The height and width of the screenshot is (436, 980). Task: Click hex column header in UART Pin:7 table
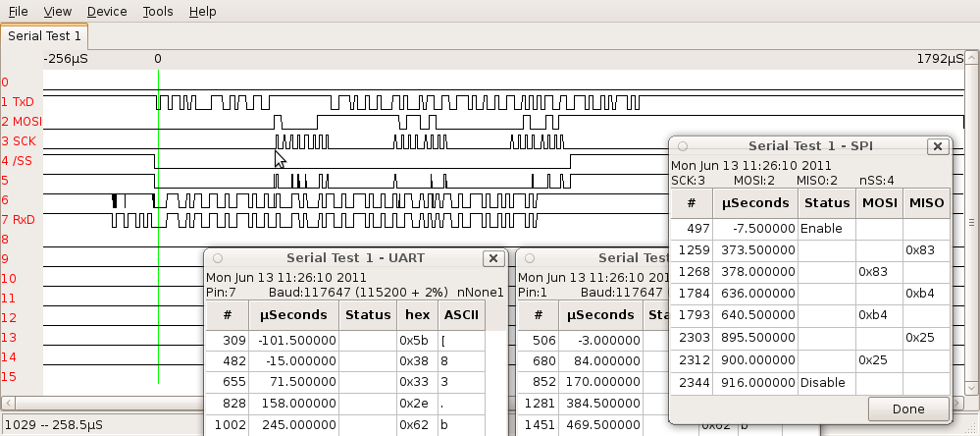418,315
